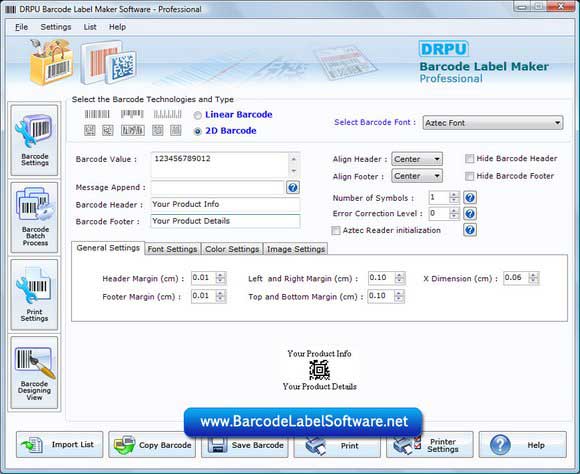Increase the X Dimension spinner value
The width and height of the screenshot is (580, 474).
533,275
